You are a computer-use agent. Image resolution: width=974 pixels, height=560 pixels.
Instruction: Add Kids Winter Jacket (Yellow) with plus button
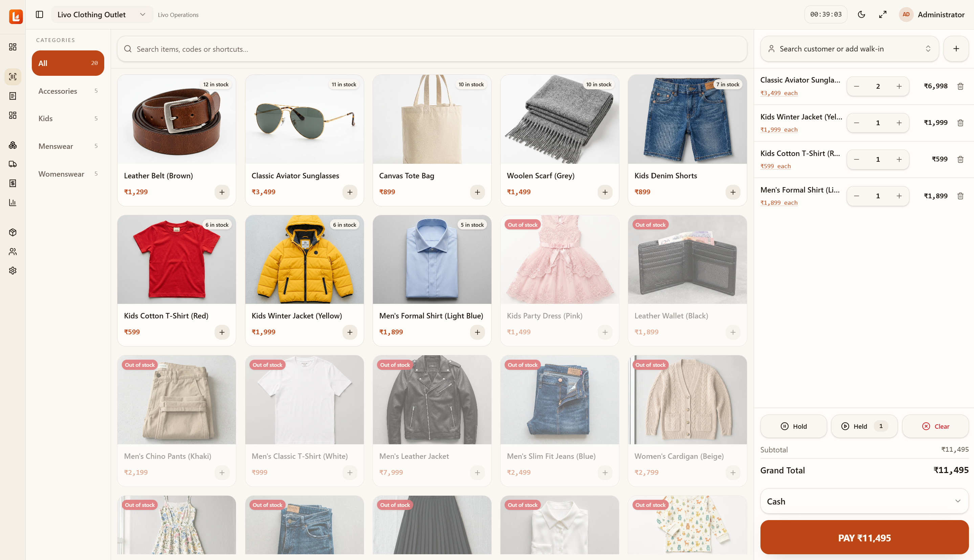click(x=350, y=332)
